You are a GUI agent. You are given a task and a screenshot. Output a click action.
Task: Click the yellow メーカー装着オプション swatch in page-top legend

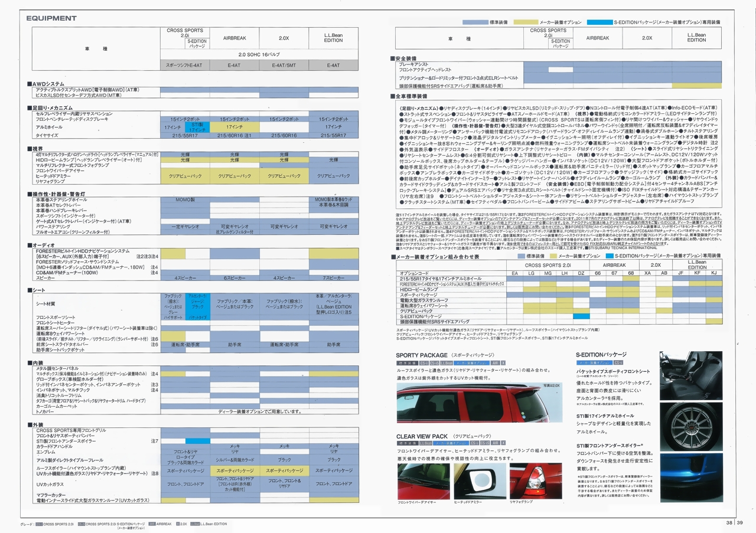point(526,22)
